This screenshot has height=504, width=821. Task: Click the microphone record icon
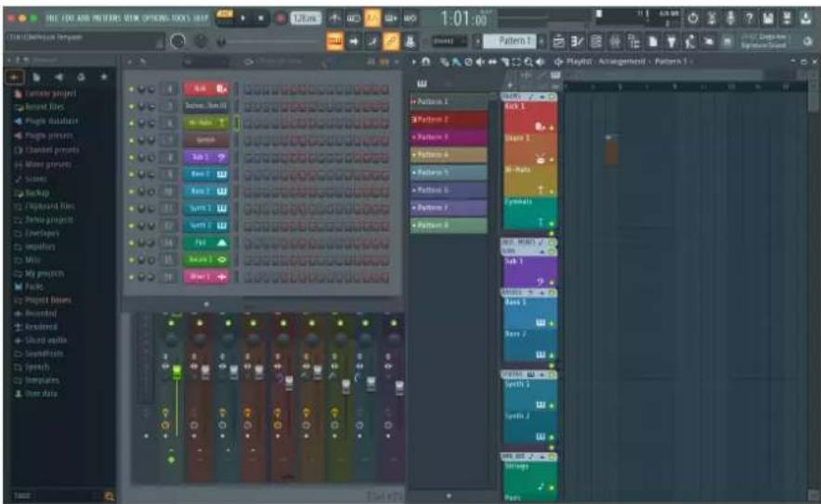(730, 19)
